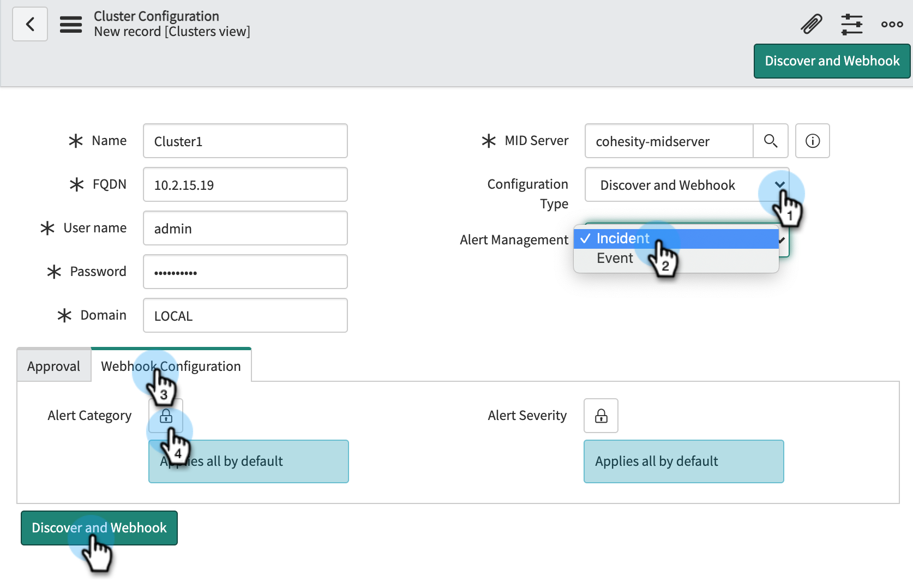Click the more options ellipsis icon

point(892,24)
